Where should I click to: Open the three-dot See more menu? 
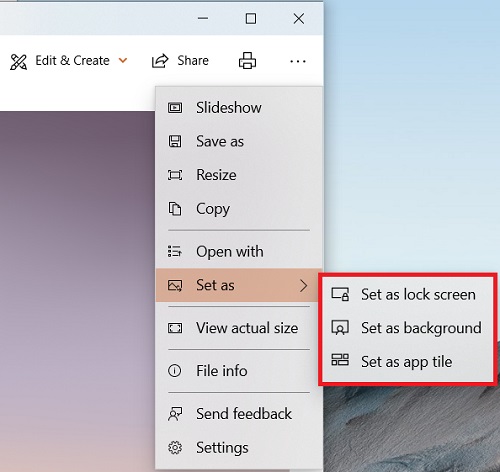tap(298, 61)
